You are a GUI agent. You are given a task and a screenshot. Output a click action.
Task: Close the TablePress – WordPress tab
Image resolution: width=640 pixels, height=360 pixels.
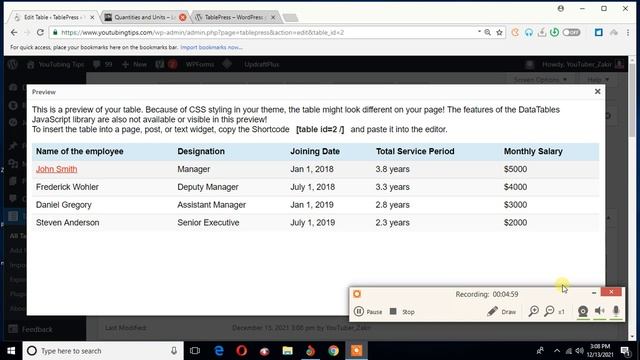[x=273, y=17]
